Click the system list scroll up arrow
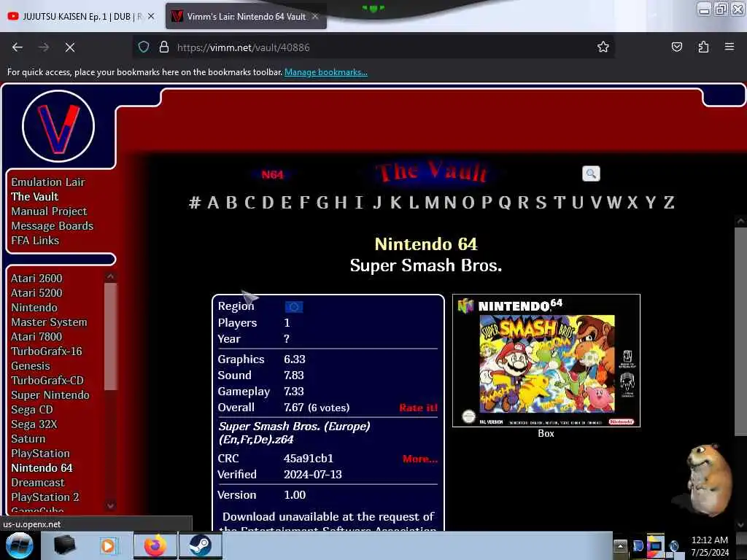This screenshot has height=560, width=747. (111, 276)
